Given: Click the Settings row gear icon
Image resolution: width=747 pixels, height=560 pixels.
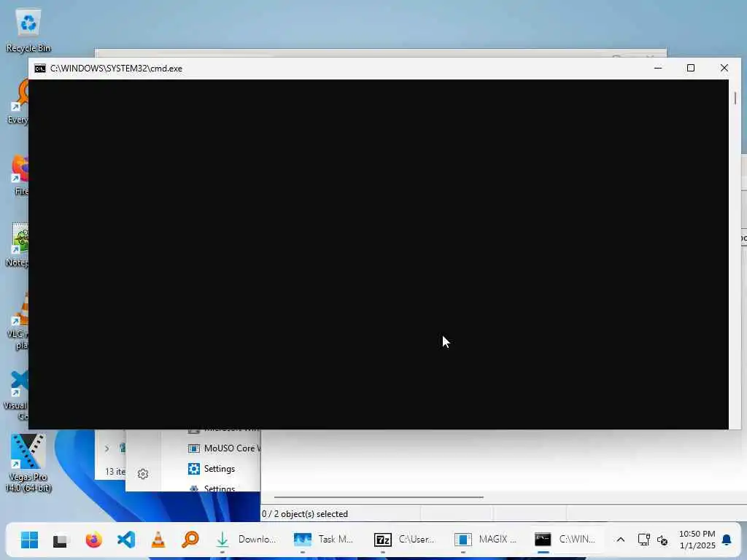Looking at the screenshot, I should pos(194,469).
